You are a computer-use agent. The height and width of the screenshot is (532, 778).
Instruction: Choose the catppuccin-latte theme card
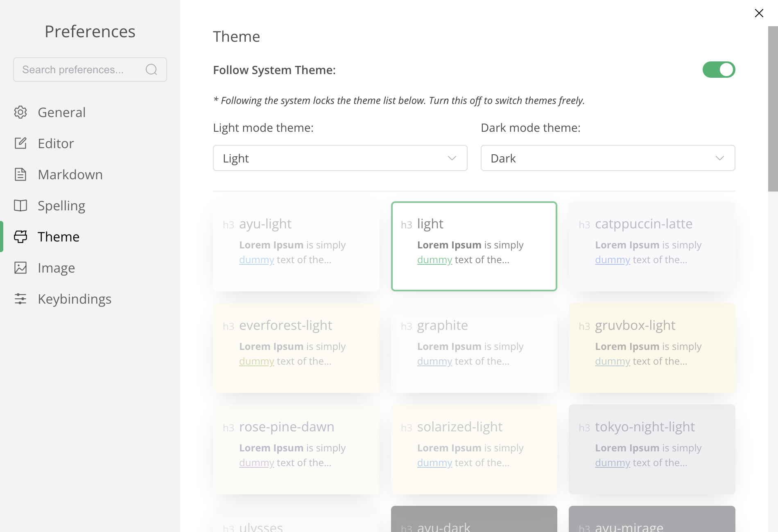(652, 246)
